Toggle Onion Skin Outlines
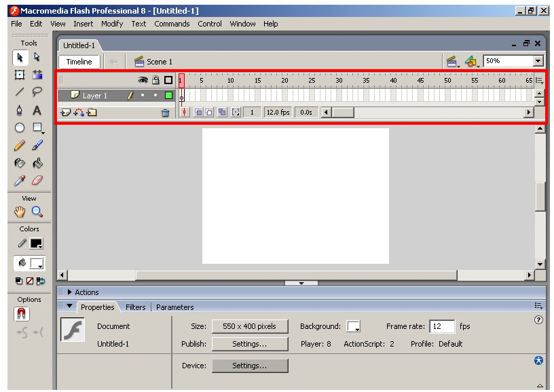This screenshot has height=392, width=554. [209, 112]
